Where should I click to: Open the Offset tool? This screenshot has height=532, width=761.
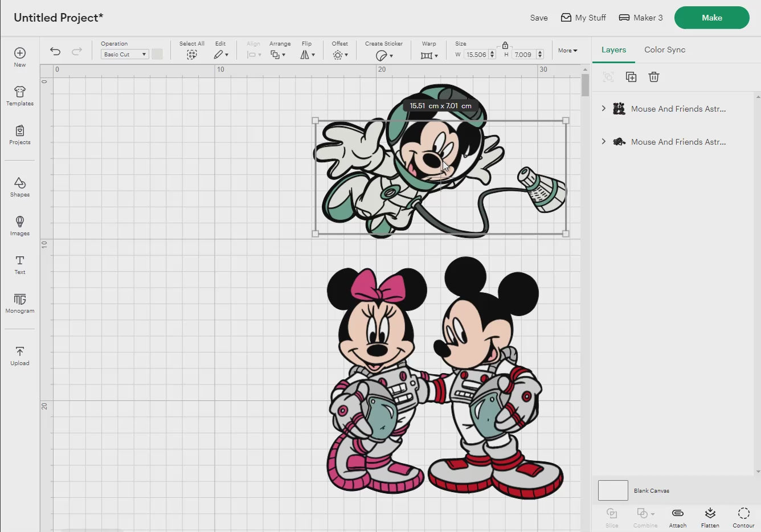(339, 55)
